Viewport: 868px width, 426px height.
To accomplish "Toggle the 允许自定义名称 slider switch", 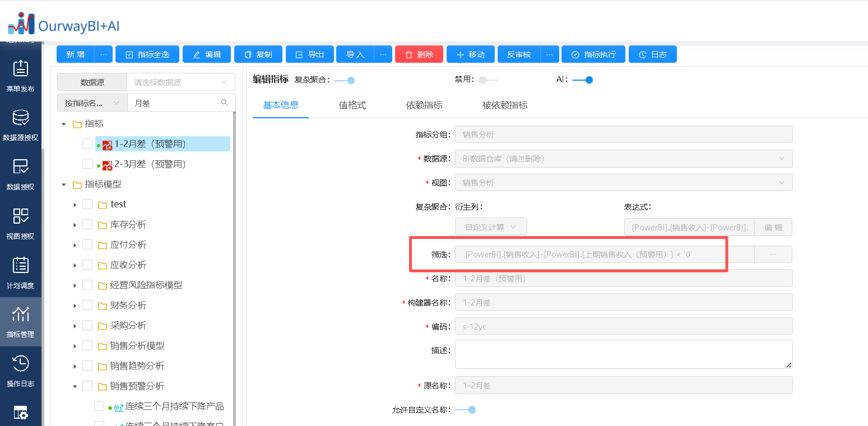I will (x=466, y=410).
